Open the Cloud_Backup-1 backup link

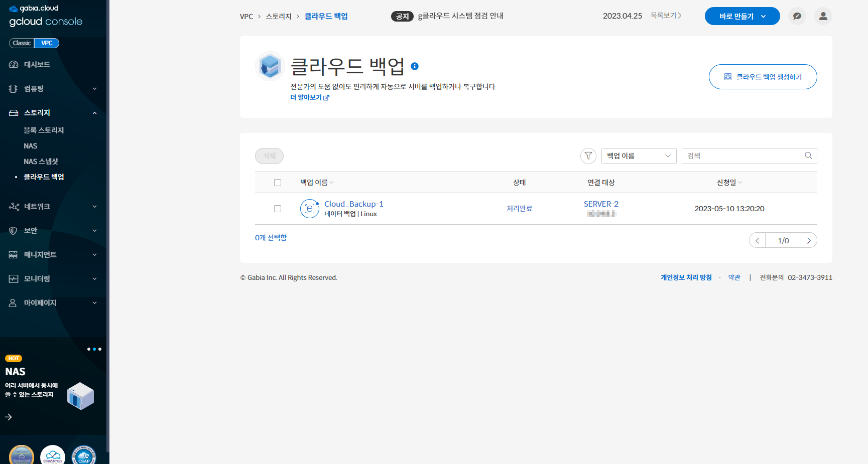pyautogui.click(x=354, y=204)
